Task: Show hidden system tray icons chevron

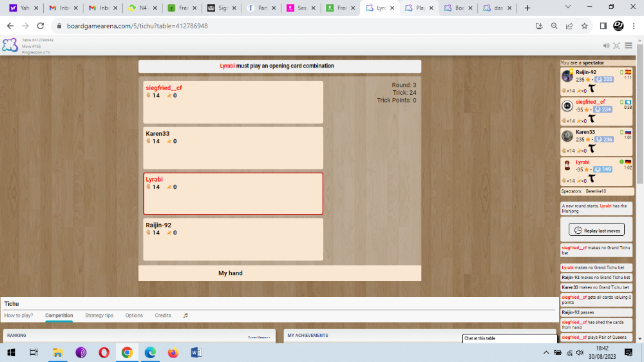Action: click(546, 352)
